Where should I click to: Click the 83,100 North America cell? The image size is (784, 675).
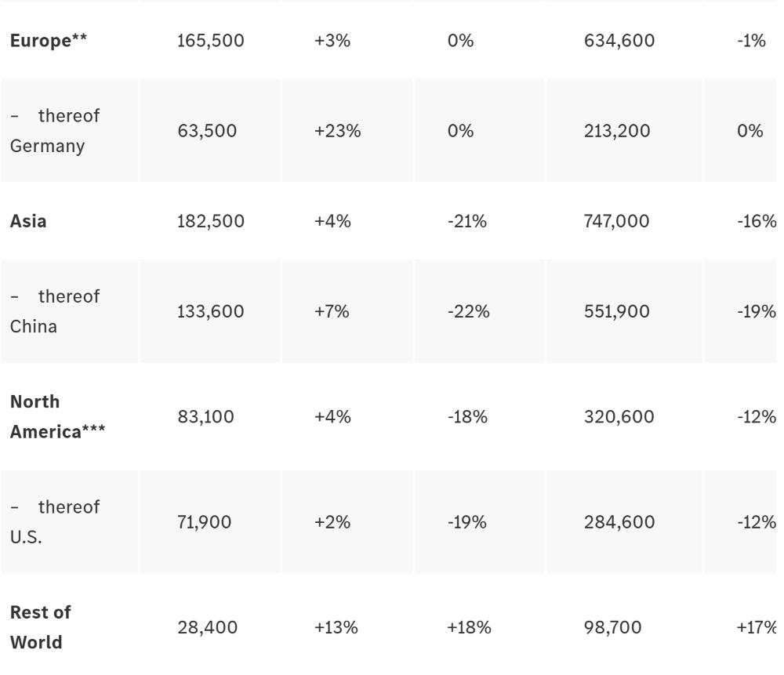(205, 416)
